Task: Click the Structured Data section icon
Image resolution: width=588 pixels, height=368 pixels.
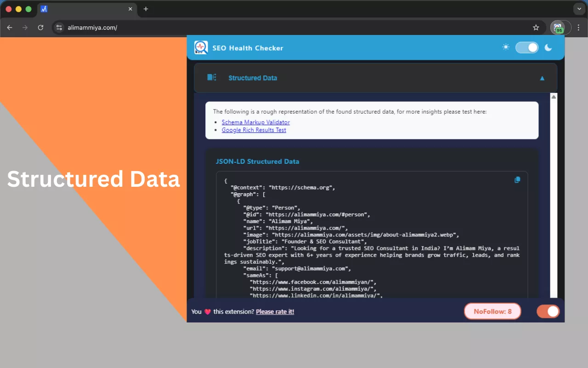Action: click(x=211, y=78)
